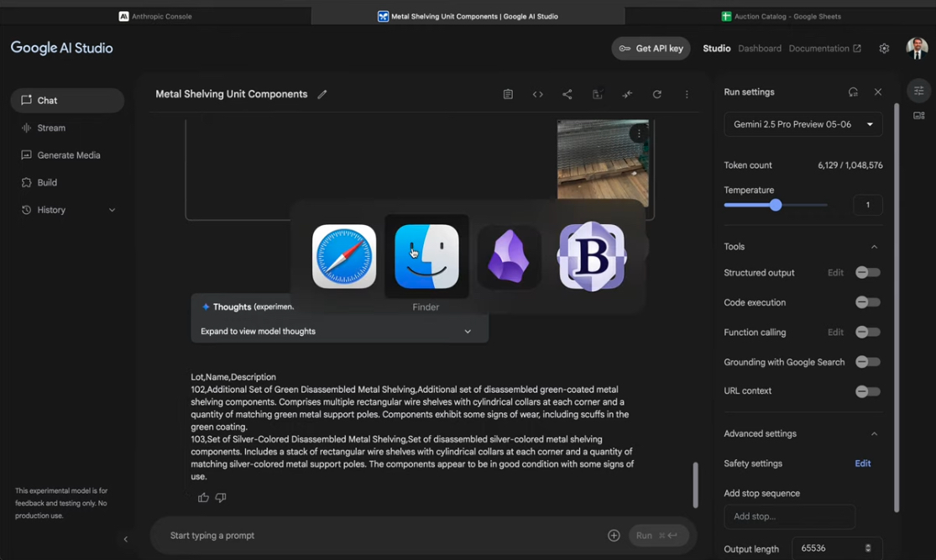Turn on Code execution toggle
Viewport: 936px width, 560px height.
(867, 302)
